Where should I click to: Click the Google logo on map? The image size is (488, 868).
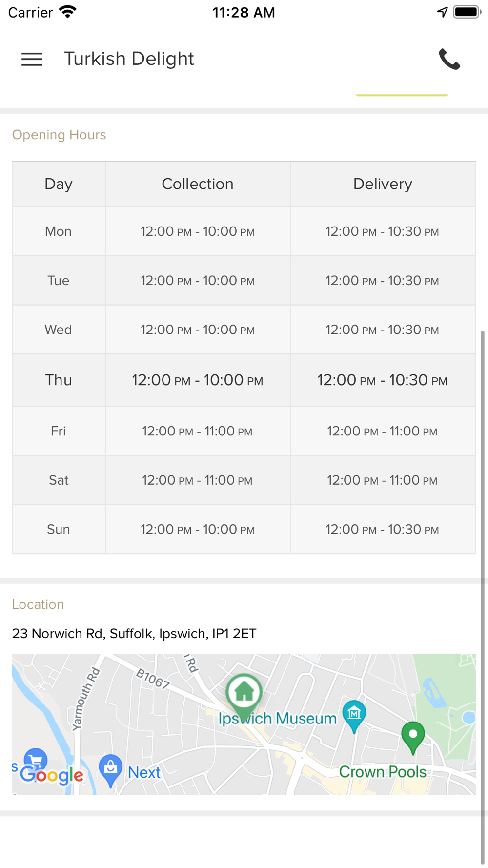coord(52,775)
